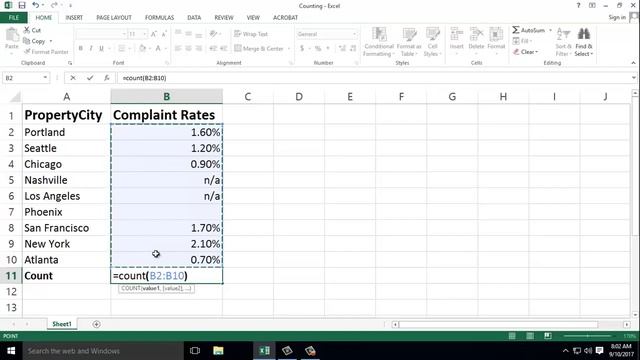Open the font size dropdown
The height and width of the screenshot is (360, 640).
[144, 34]
